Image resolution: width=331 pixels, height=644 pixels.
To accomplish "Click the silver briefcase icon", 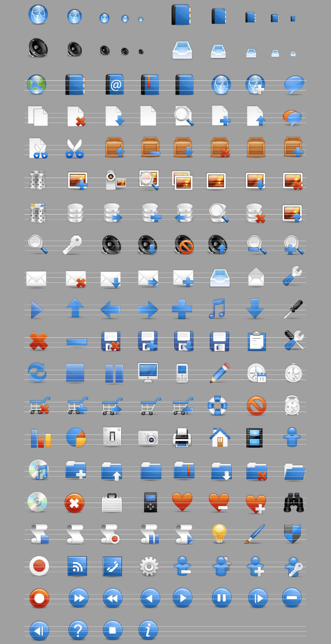I will tap(112, 503).
